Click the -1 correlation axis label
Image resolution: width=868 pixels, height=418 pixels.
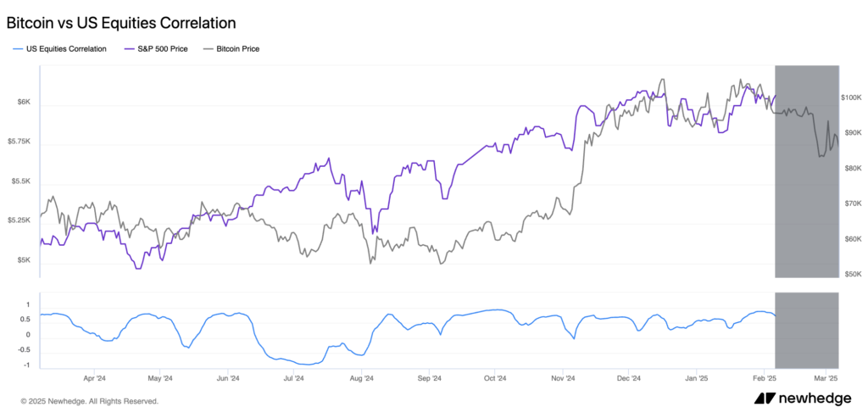(27, 365)
